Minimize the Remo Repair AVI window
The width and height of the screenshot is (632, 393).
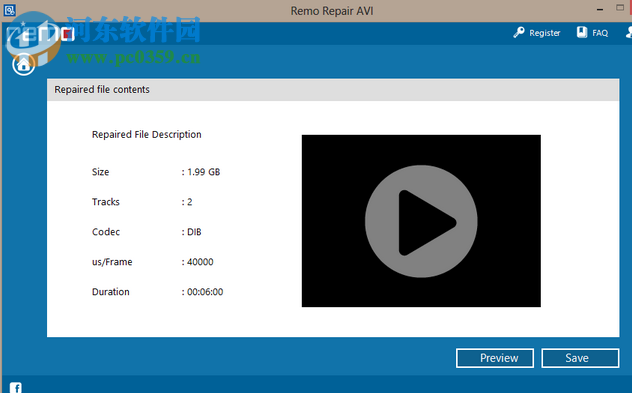coord(600,9)
